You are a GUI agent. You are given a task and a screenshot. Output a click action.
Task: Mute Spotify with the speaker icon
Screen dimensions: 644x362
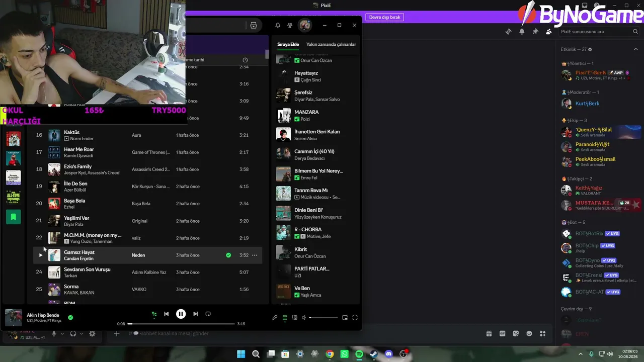(304, 318)
